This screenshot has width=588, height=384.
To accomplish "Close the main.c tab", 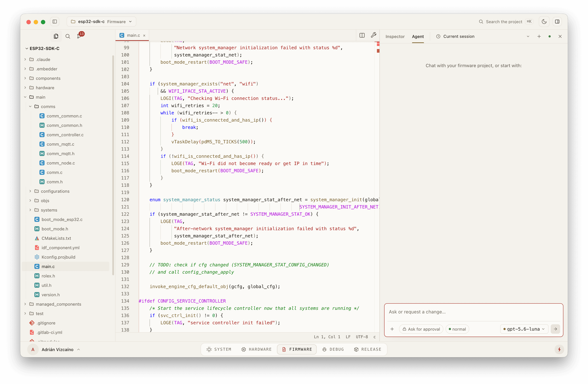I will point(144,36).
